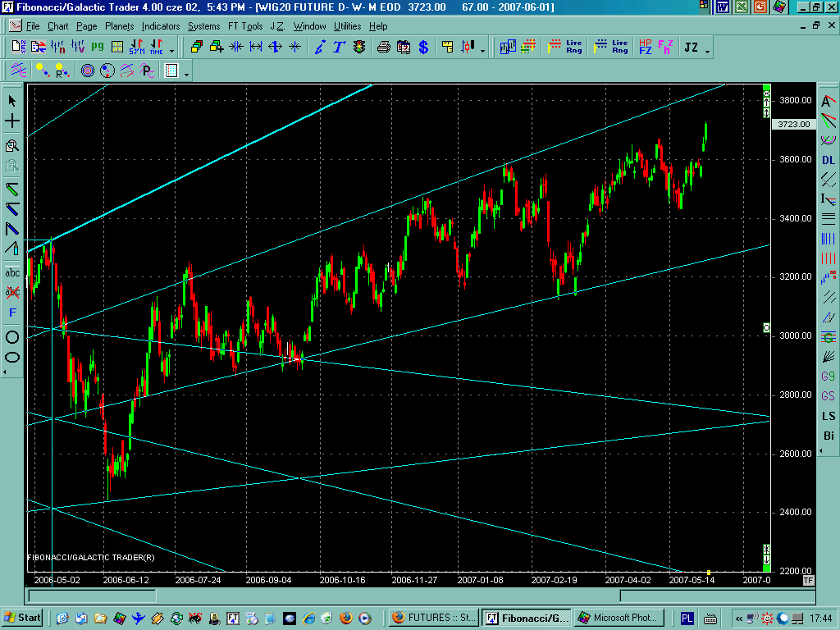Click the SYM symbol change icon

click(x=136, y=48)
